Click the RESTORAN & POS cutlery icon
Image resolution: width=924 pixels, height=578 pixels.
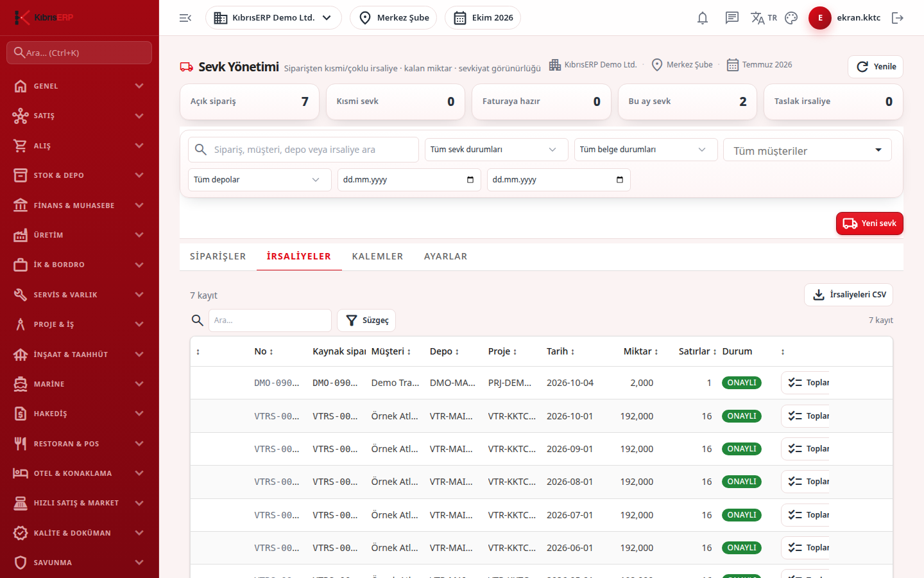[x=21, y=444]
